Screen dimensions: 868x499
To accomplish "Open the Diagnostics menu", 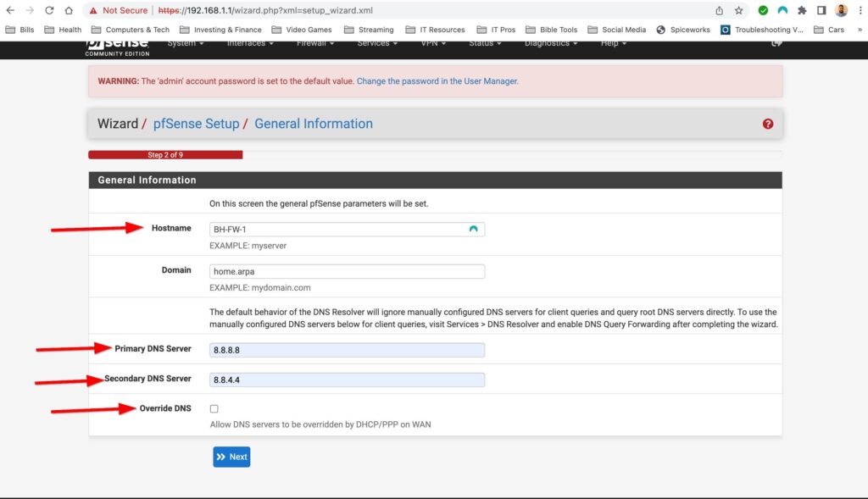I will [551, 43].
